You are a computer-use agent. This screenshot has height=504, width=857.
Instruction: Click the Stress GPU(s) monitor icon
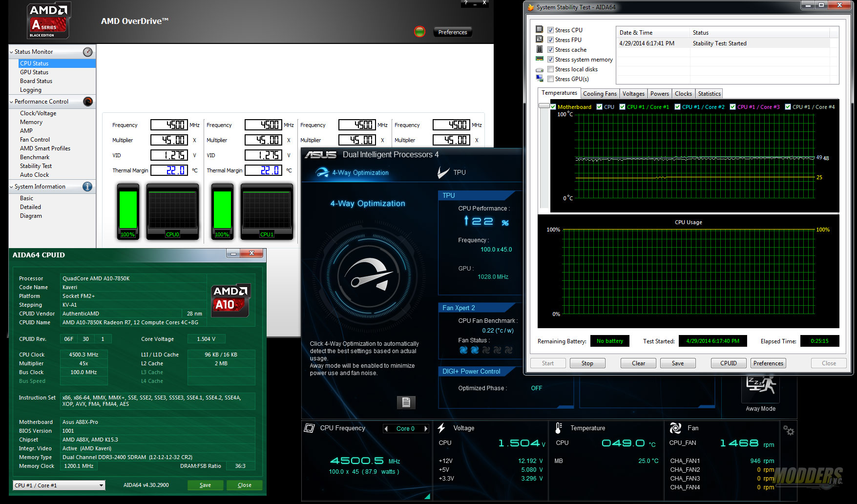(540, 78)
